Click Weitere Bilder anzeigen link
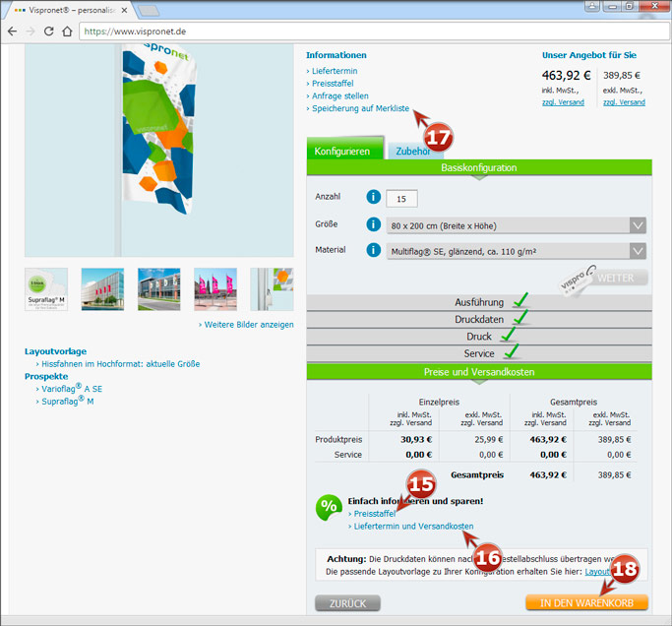 click(x=249, y=325)
